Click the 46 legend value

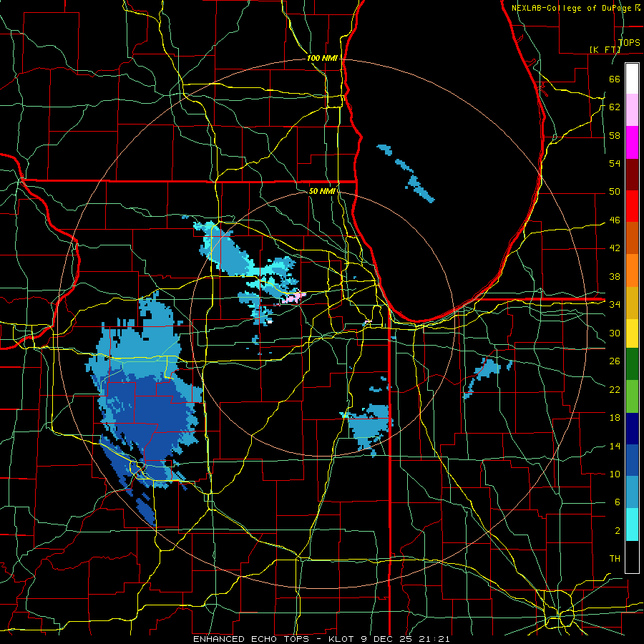615,220
